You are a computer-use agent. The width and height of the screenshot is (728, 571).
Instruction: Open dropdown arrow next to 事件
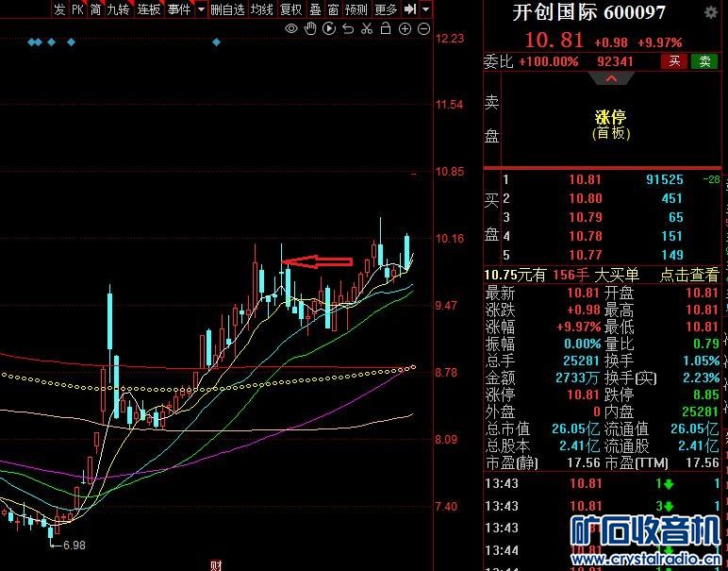(x=201, y=8)
